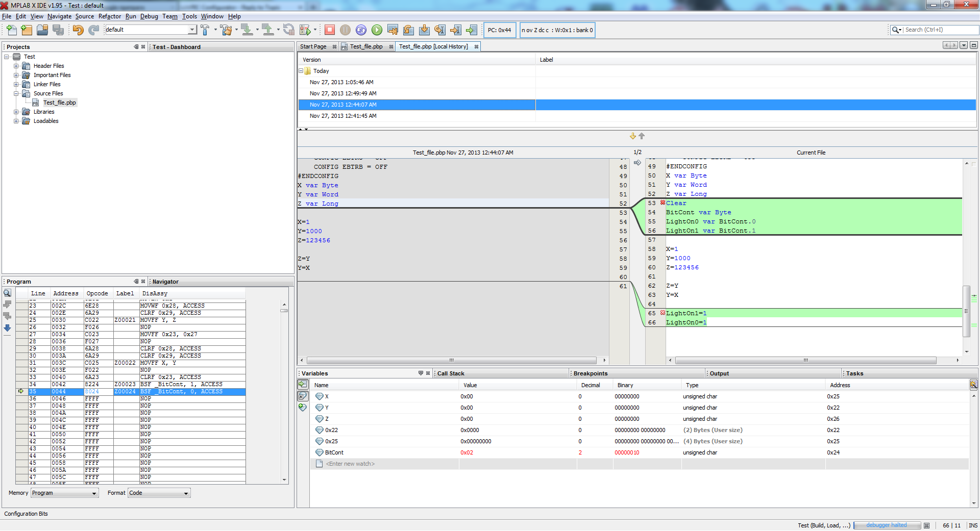
Task: Go to next difference arrow
Action: click(633, 136)
